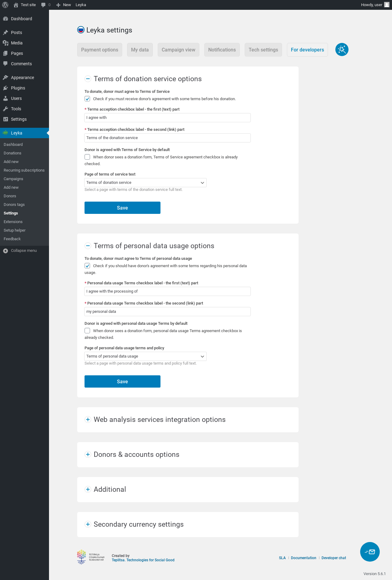Open the Documentation footer link
Viewport: 392px width, 580px height.
pos(303,558)
